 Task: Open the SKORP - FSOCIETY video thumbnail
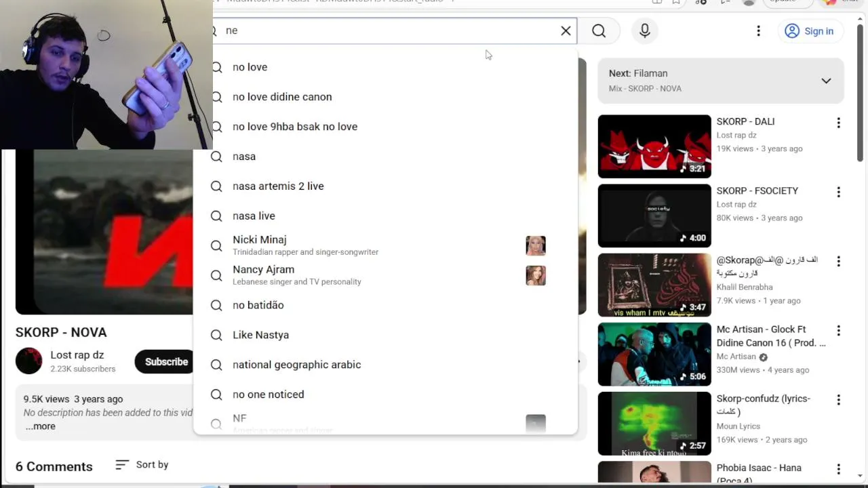click(x=654, y=216)
